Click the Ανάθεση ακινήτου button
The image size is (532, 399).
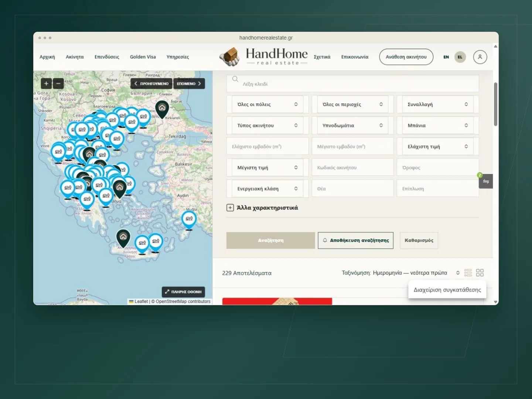406,57
